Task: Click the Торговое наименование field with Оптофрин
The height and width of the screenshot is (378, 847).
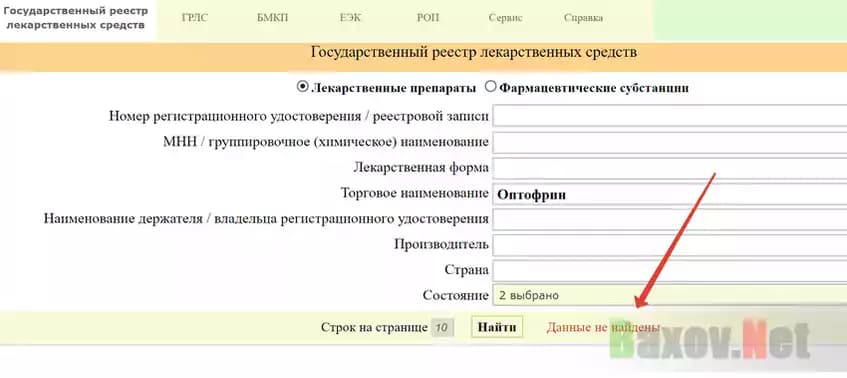Action: [x=670, y=194]
